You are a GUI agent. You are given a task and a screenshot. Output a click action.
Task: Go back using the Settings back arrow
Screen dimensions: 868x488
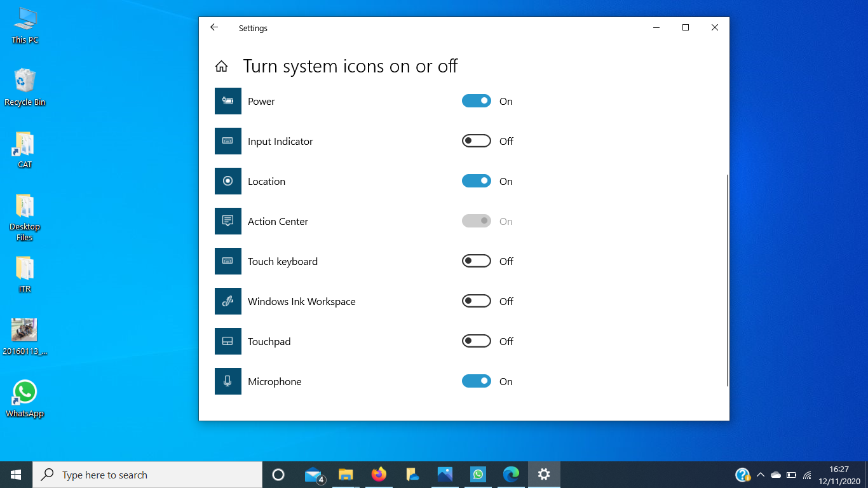point(214,27)
